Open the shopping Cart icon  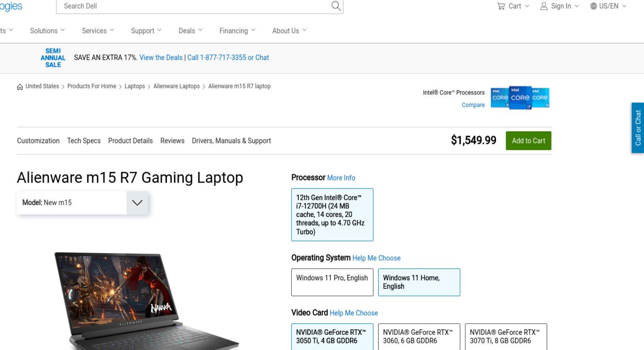[501, 6]
